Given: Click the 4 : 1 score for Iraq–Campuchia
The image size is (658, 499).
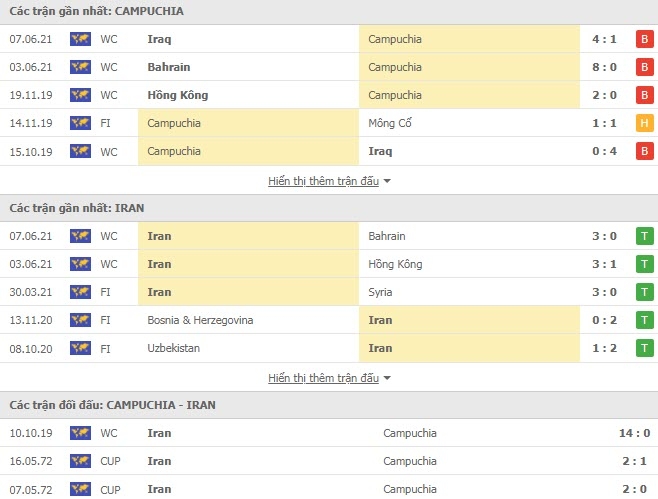Looking at the screenshot, I should (604, 39).
